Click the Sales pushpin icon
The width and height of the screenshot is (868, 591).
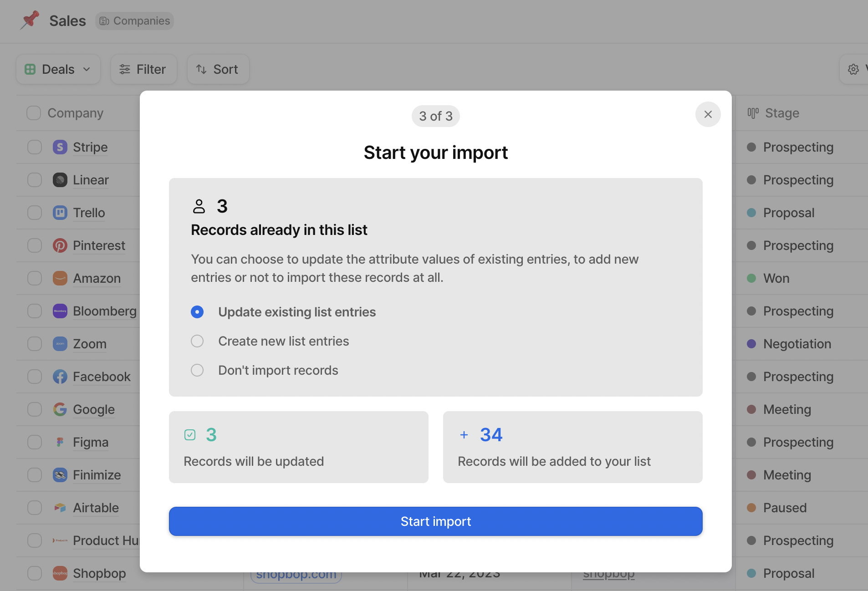pos(30,20)
